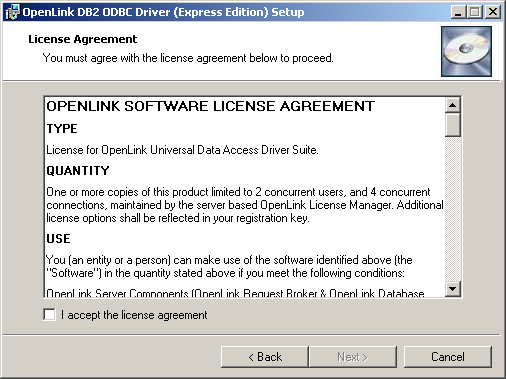Click the CD disc image in the header
Image resolution: width=506 pixels, height=379 pixels.
coord(466,51)
